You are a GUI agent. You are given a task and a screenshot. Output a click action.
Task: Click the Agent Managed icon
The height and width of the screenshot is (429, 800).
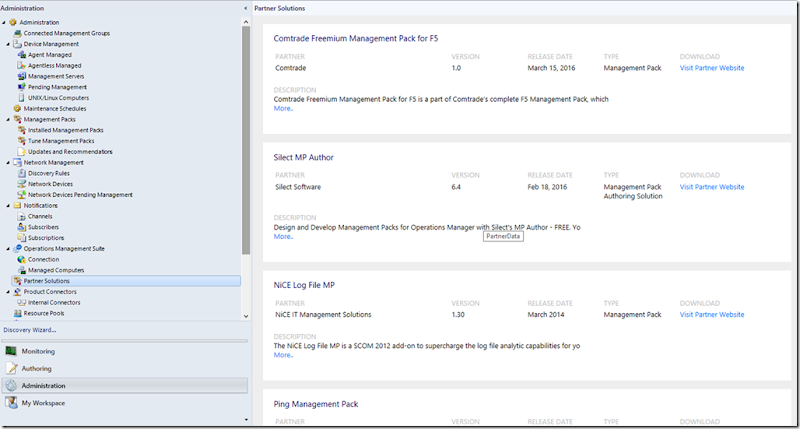(22, 55)
